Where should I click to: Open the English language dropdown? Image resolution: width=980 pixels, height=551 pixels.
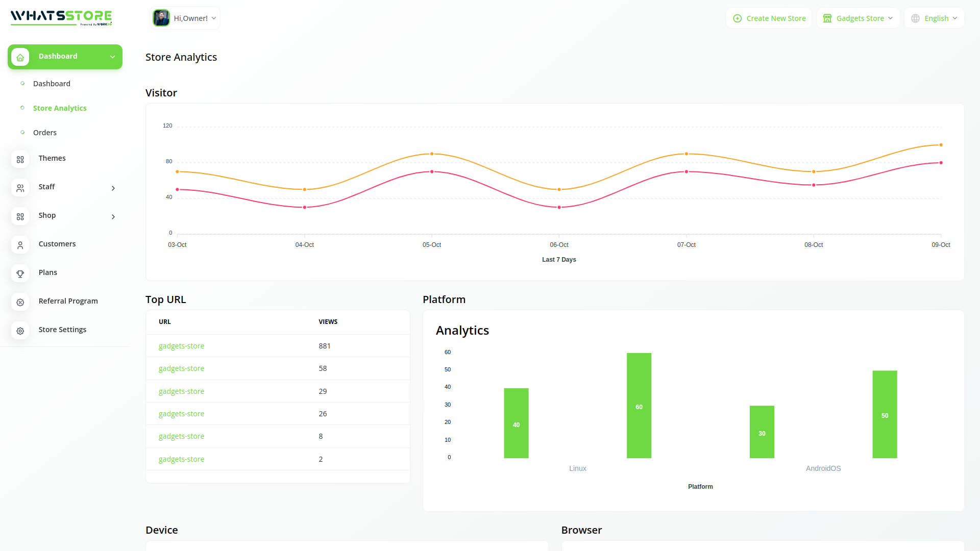pyautogui.click(x=935, y=18)
